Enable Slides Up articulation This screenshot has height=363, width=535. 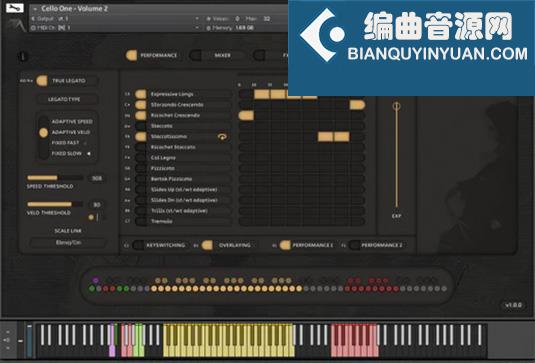(141, 189)
